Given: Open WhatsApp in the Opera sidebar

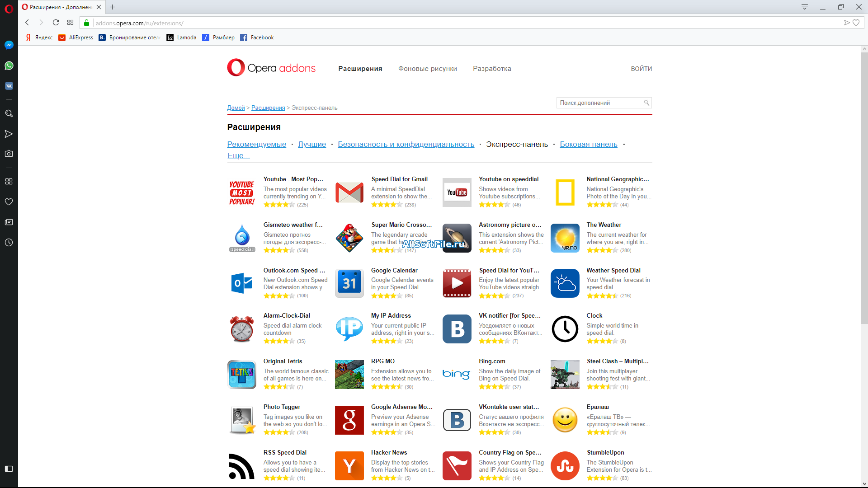Looking at the screenshot, I should pyautogui.click(x=9, y=66).
